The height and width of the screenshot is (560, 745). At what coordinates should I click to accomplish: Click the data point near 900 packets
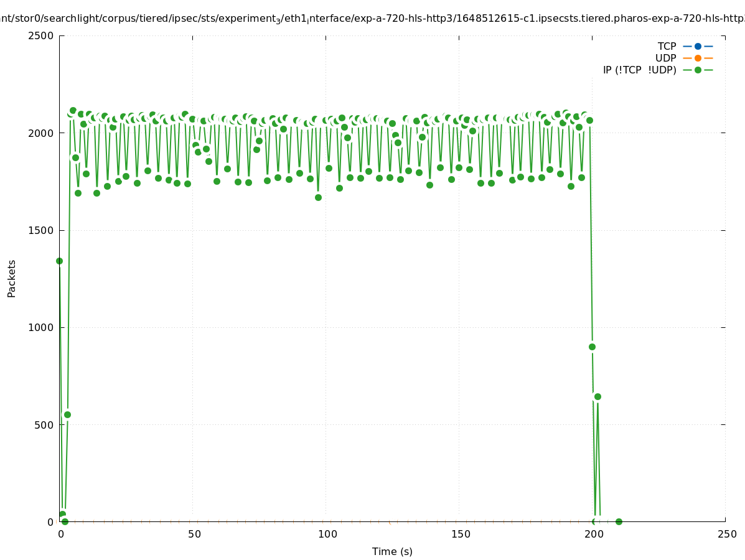(x=592, y=347)
